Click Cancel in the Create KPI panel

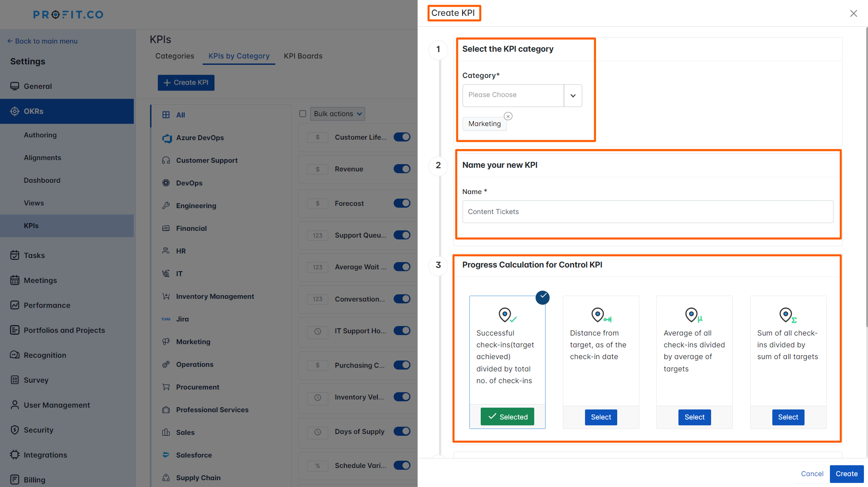[x=812, y=473]
